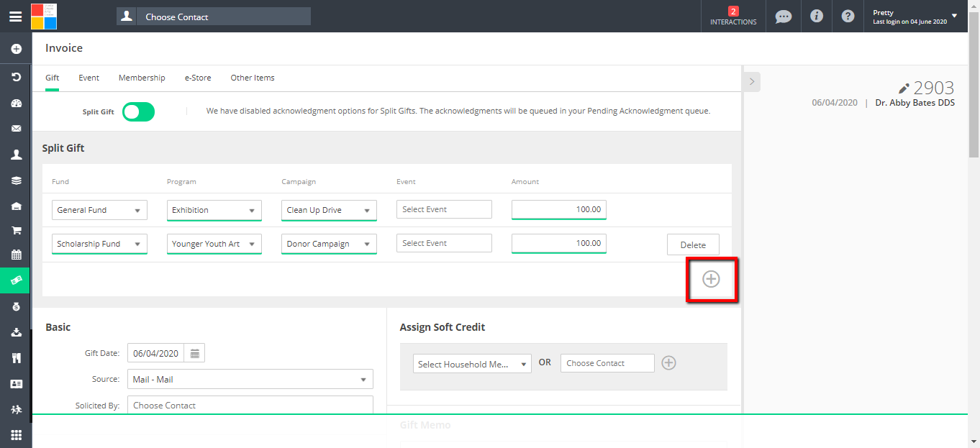Open the calendar sidebar icon
This screenshot has width=980, height=448.
pos(16,255)
